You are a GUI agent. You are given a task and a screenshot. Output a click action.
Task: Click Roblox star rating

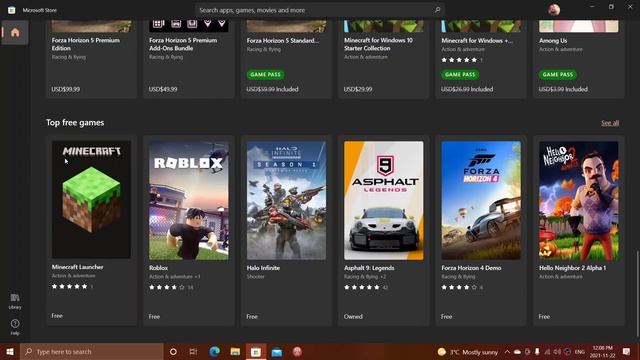[x=167, y=287]
